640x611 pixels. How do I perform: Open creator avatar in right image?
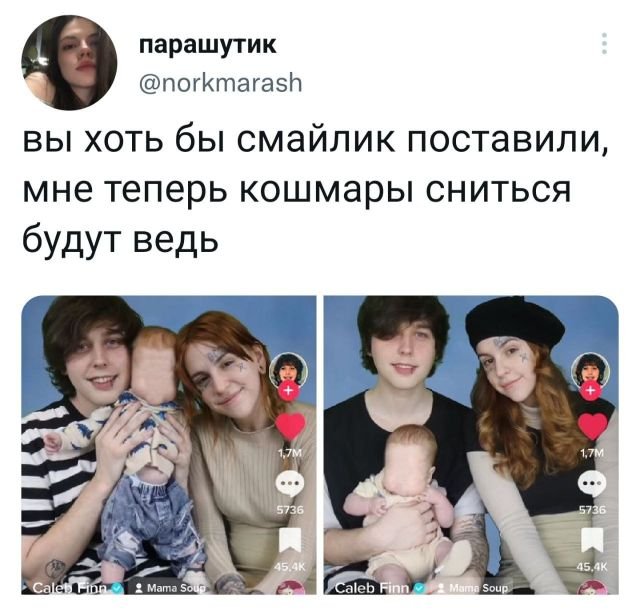tap(591, 371)
